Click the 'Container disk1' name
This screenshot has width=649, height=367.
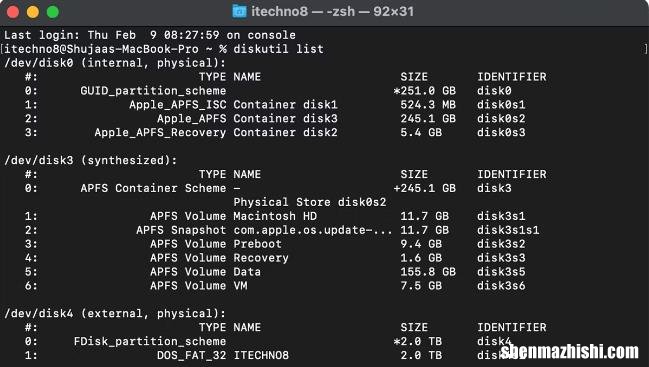pyautogui.click(x=286, y=104)
